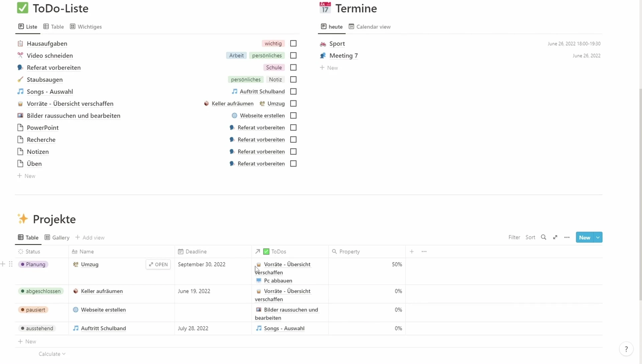Click the page icon of PowerPoint
Image resolution: width=642 pixels, height=364 pixels.
(x=20, y=128)
